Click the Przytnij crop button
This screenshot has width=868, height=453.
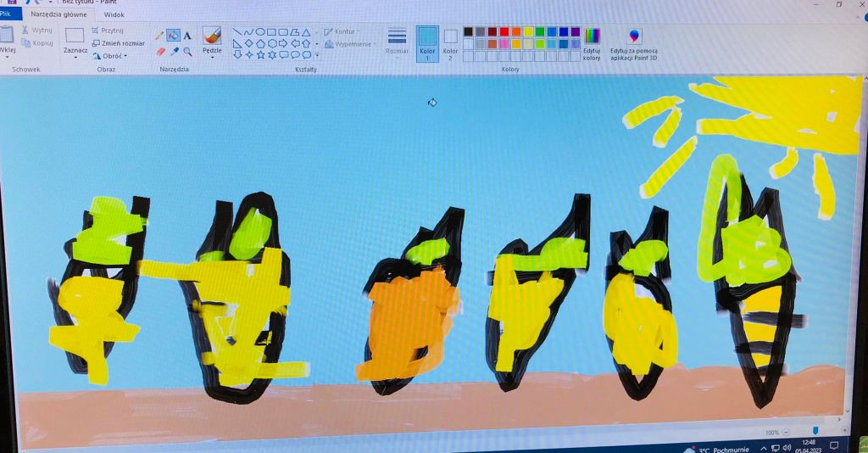coord(108,31)
